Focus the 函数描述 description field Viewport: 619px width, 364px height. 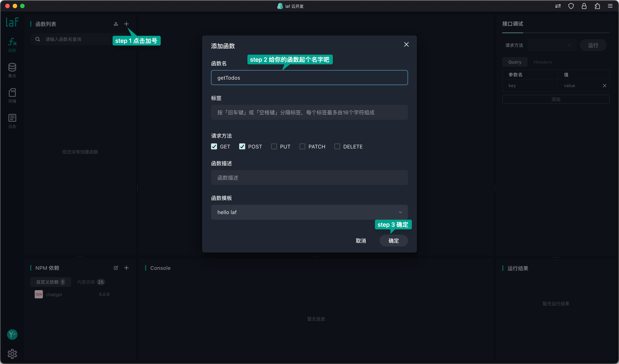(x=309, y=177)
